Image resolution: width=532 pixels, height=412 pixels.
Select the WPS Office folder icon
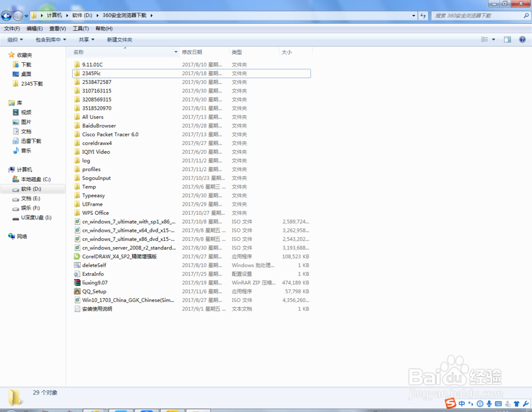coord(77,213)
